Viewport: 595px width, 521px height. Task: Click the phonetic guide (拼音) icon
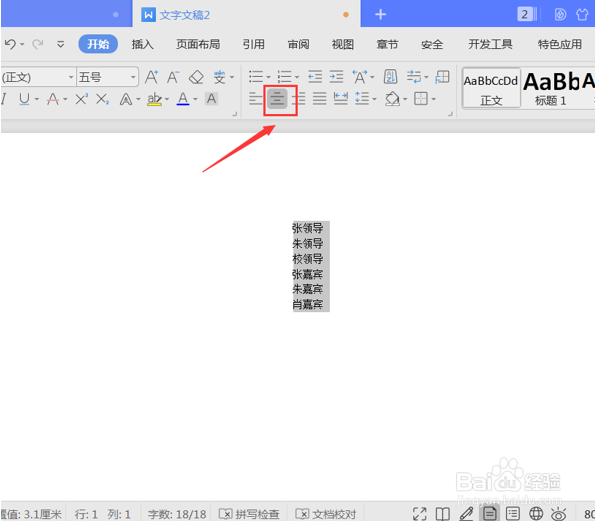pyautogui.click(x=219, y=77)
